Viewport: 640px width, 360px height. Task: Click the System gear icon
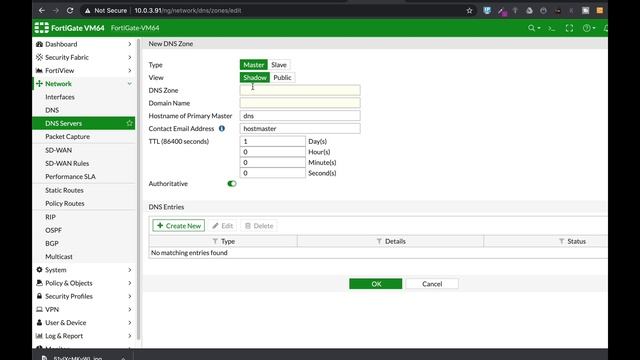(39, 269)
